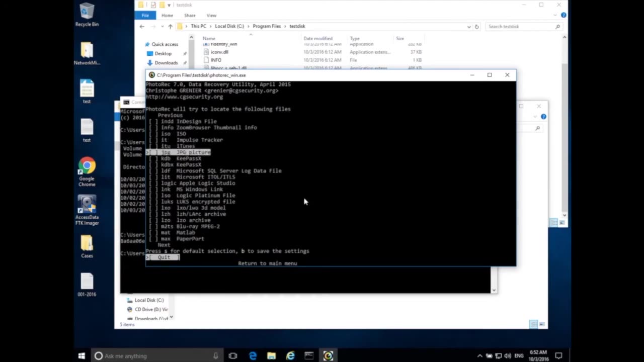Switch to Command Prompt taskbar icon
This screenshot has width=644, height=362.
pos(309,356)
